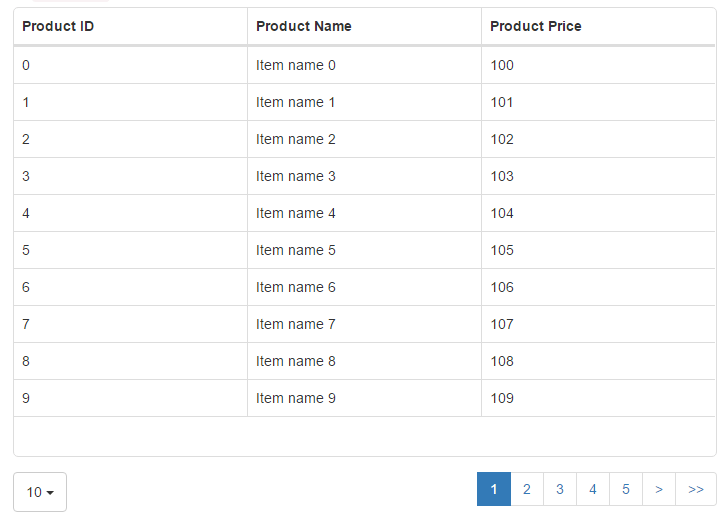Click the price cell 109
The image size is (725, 521).
pyautogui.click(x=598, y=398)
